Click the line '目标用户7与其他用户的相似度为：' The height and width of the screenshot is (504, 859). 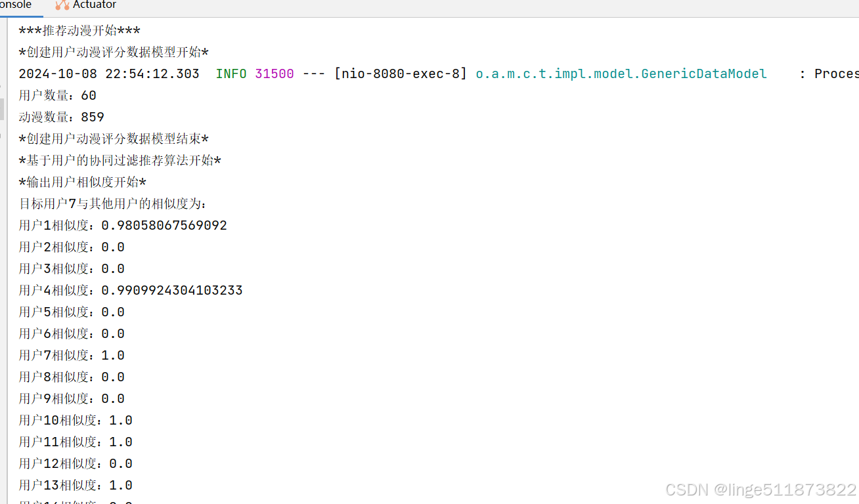(112, 204)
